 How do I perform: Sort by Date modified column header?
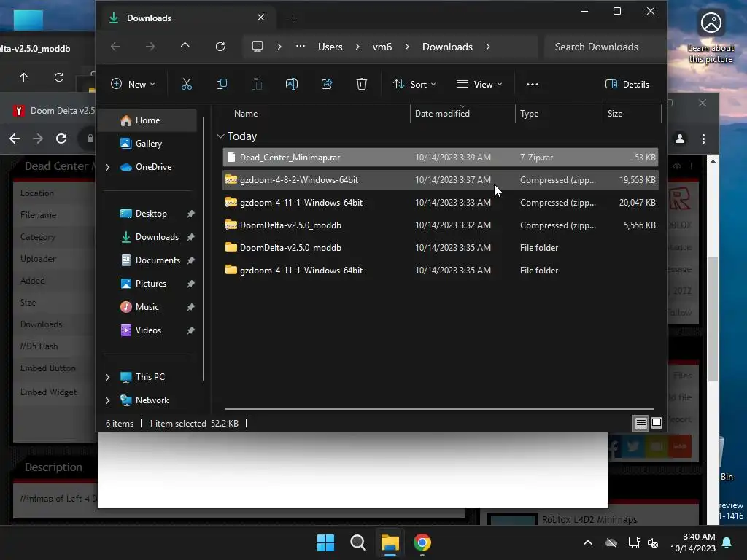(x=462, y=114)
